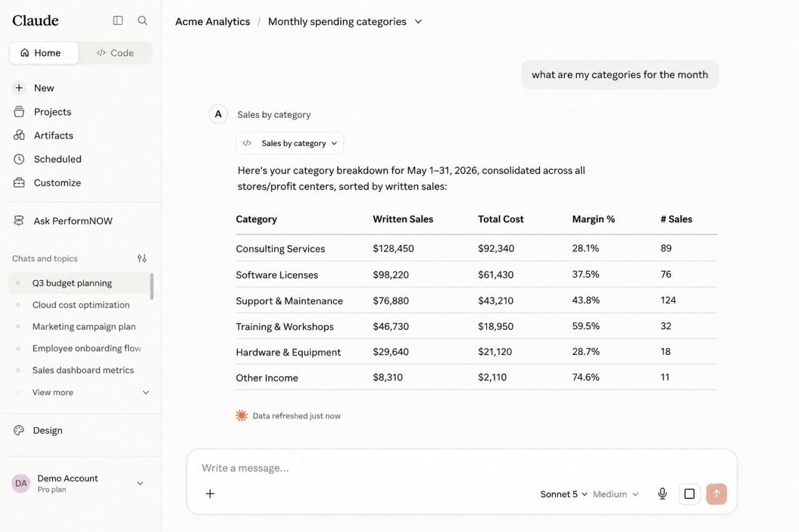Open the Design section
Image resolution: width=799 pixels, height=532 pixels.
(x=47, y=430)
